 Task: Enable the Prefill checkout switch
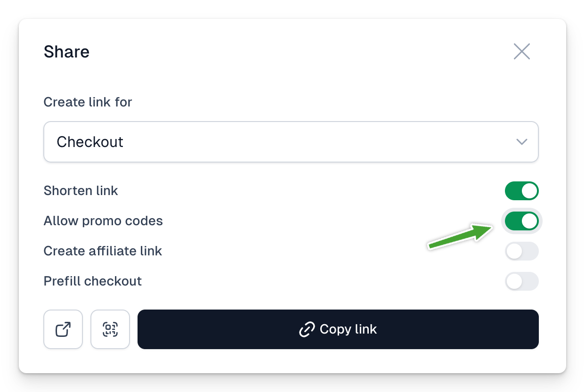522,281
